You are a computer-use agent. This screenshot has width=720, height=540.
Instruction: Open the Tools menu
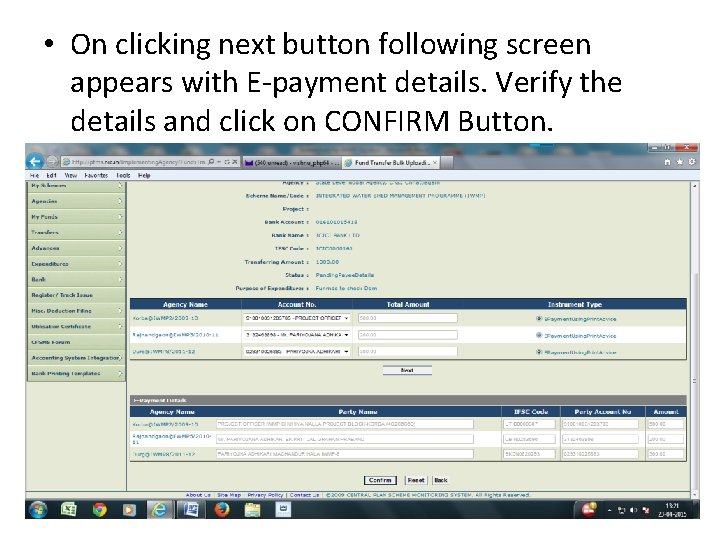[x=123, y=175]
